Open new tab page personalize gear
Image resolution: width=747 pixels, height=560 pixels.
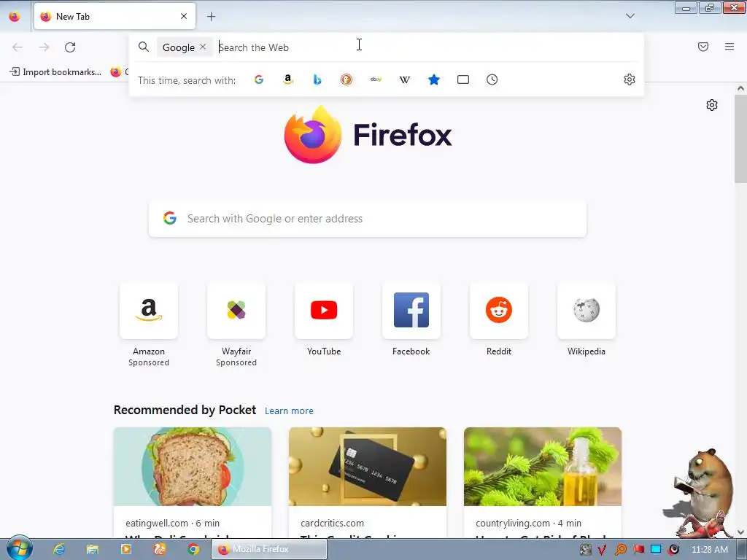pyautogui.click(x=712, y=105)
